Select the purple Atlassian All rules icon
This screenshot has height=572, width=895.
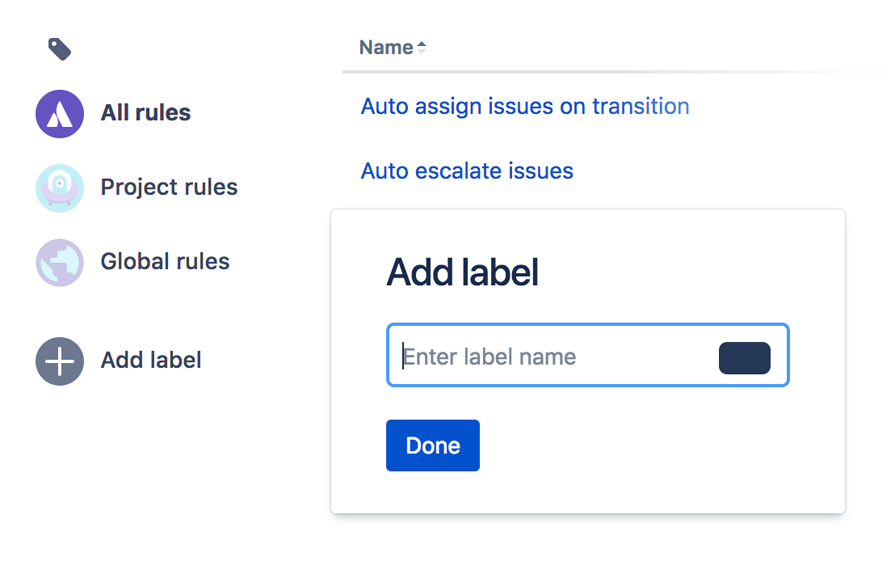point(60,113)
